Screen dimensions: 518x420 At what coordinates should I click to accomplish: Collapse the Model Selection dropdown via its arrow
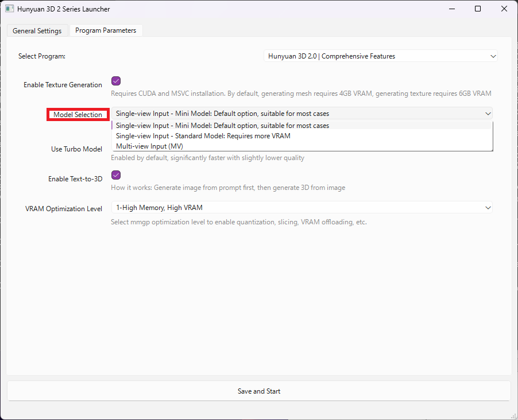click(488, 114)
